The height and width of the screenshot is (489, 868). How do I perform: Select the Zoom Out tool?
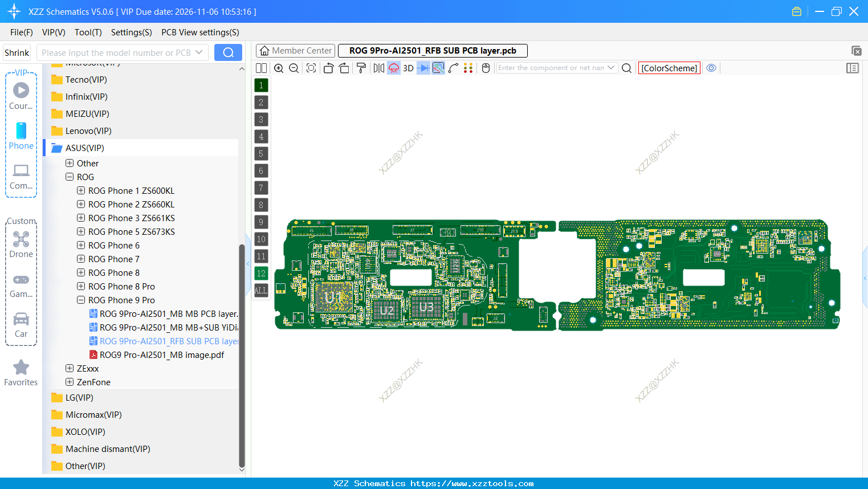click(294, 68)
